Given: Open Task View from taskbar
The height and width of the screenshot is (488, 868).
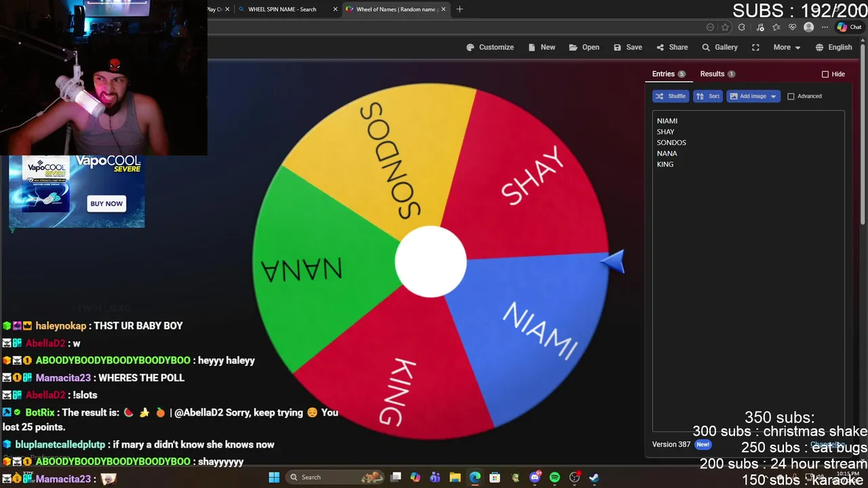Looking at the screenshot, I should point(396,477).
